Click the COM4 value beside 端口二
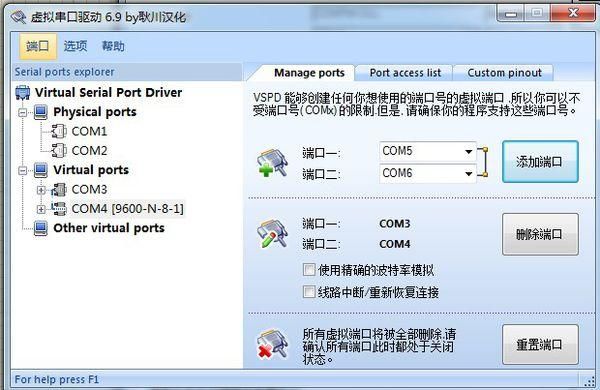600x390 pixels. click(395, 244)
